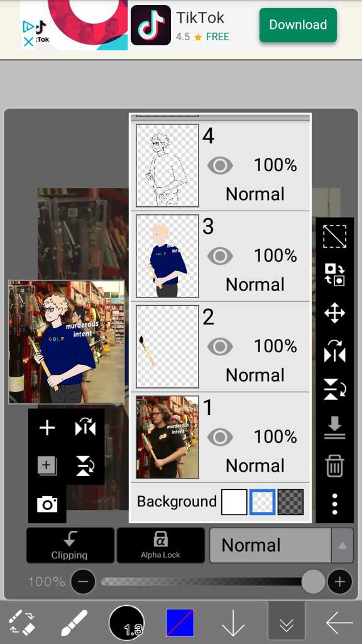Click the merge layer down arrow icon
Screen dimensions: 362x644
334,428
